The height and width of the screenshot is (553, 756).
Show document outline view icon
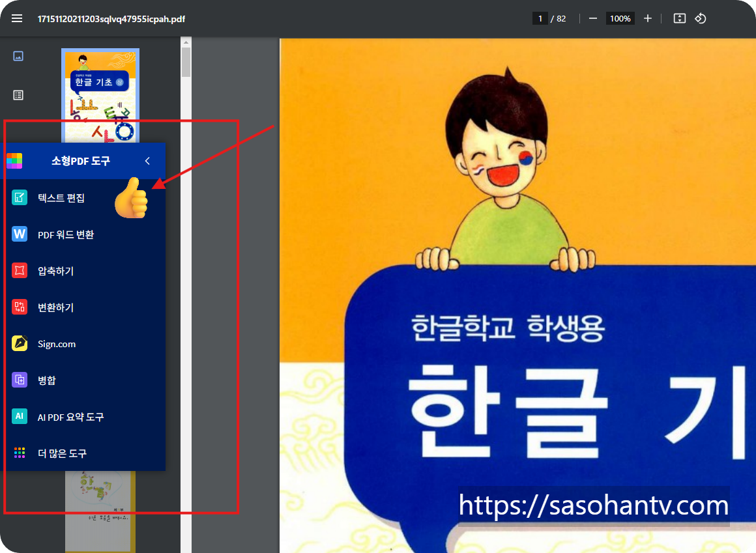tap(18, 95)
